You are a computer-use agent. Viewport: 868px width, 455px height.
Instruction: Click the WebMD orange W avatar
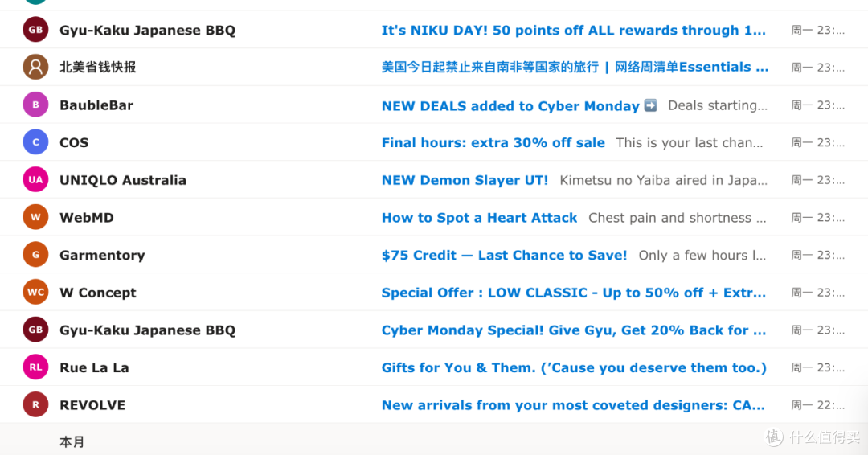[35, 218]
